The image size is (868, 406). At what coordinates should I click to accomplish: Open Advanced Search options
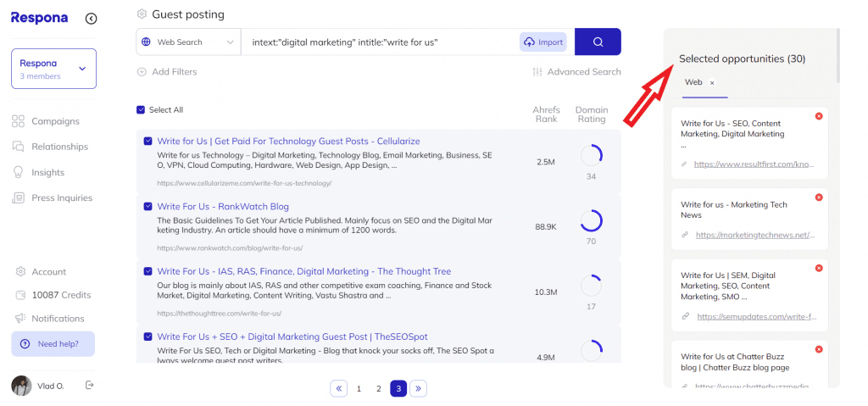(576, 71)
